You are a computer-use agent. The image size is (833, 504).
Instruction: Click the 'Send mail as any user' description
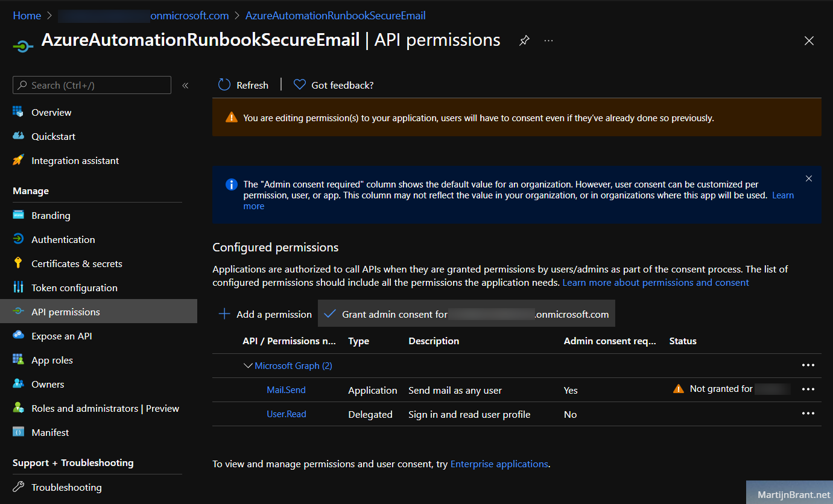click(x=455, y=390)
